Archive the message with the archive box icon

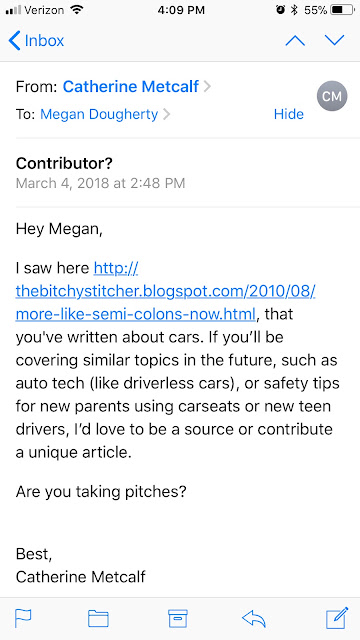[178, 618]
